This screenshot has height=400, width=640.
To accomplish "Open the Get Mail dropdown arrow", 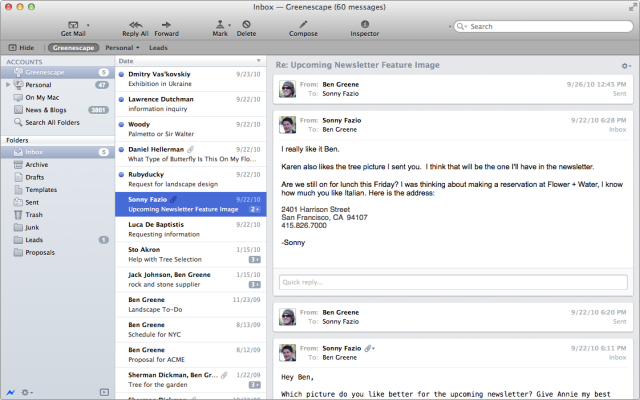I will tap(88, 25).
